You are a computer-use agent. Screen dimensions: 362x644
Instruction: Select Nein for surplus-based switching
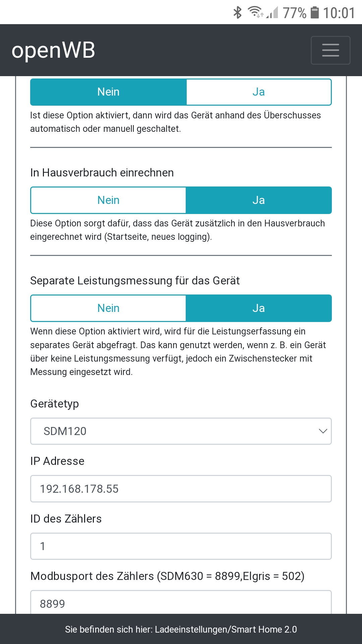108,92
